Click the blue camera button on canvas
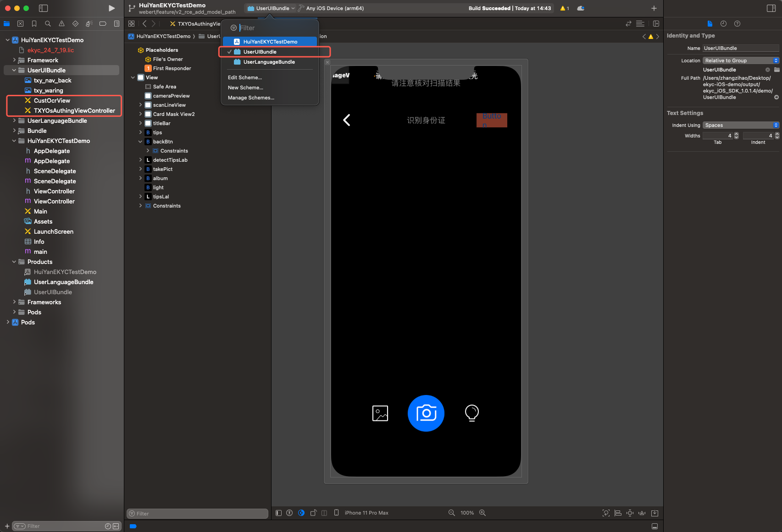The width and height of the screenshot is (782, 532). (x=426, y=413)
